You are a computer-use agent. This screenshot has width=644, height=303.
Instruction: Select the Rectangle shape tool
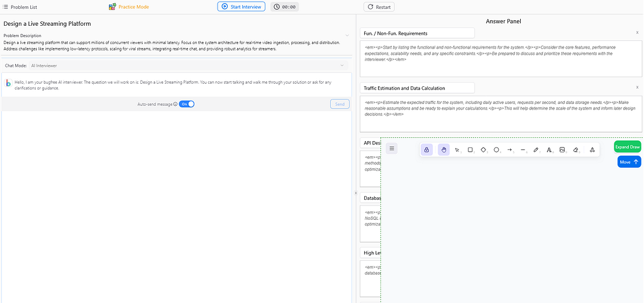tap(470, 150)
